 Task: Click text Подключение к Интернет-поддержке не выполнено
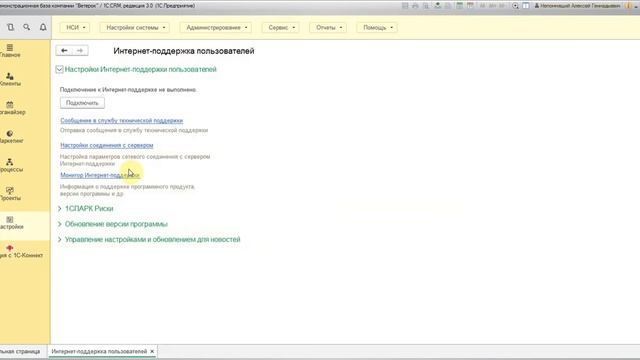pos(128,90)
